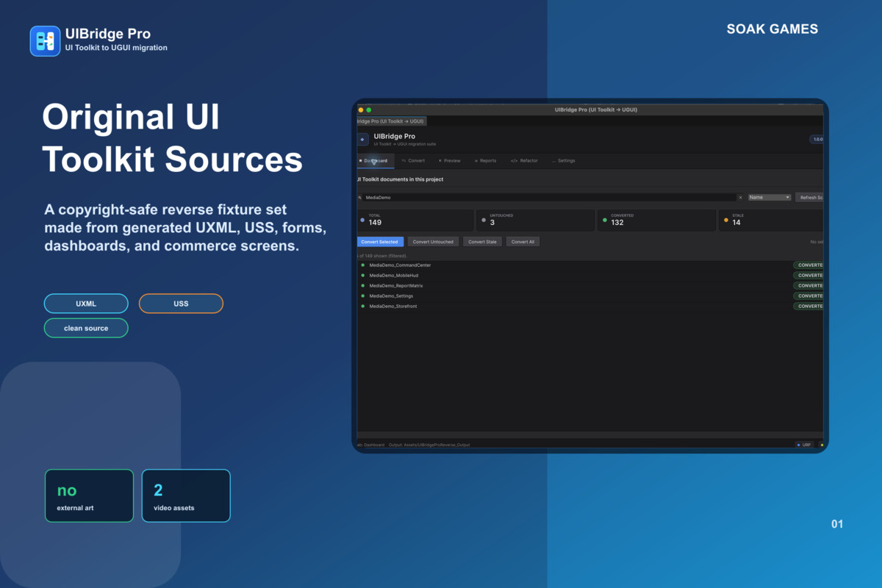This screenshot has width=882, height=588.
Task: Click the Total 149 stat card
Action: (x=415, y=220)
